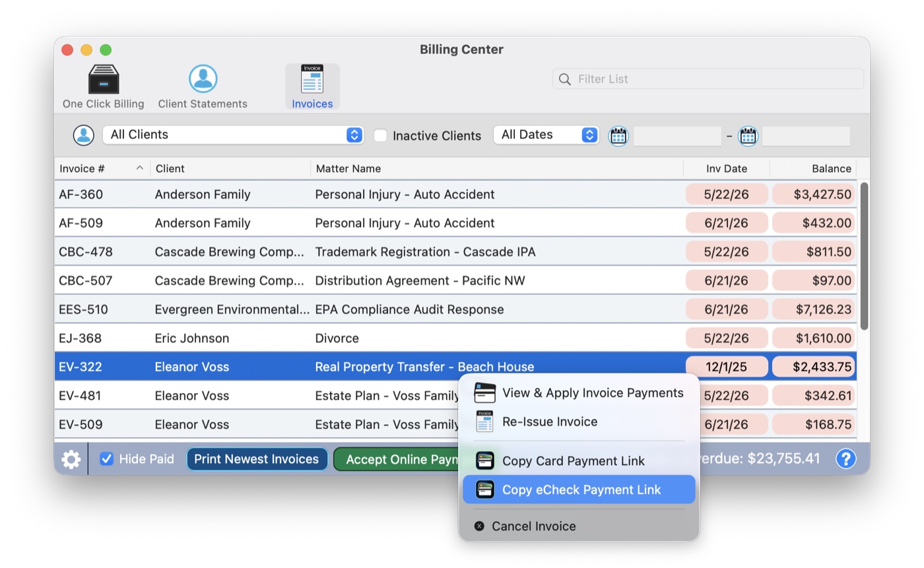Image resolution: width=924 pixels, height=568 pixels.
Task: Click the $97.00 balance cell
Action: point(814,281)
